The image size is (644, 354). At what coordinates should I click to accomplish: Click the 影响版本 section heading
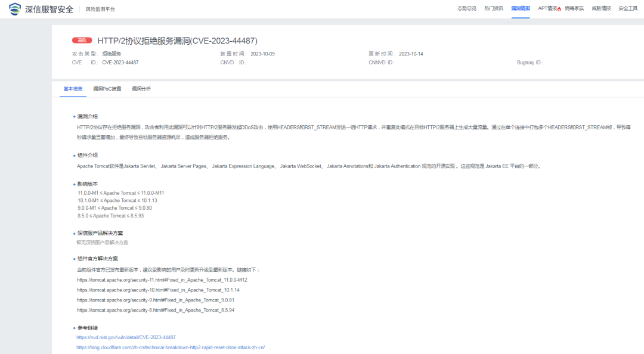pos(88,184)
